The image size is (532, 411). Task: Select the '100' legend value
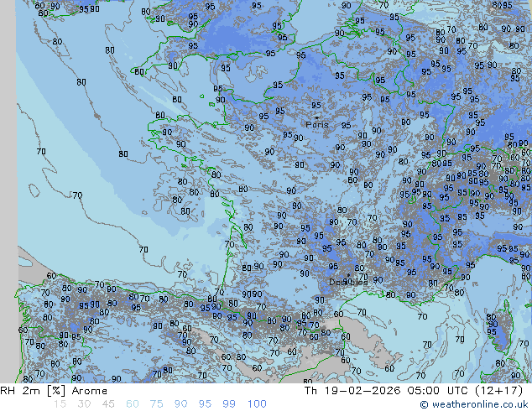click(257, 403)
